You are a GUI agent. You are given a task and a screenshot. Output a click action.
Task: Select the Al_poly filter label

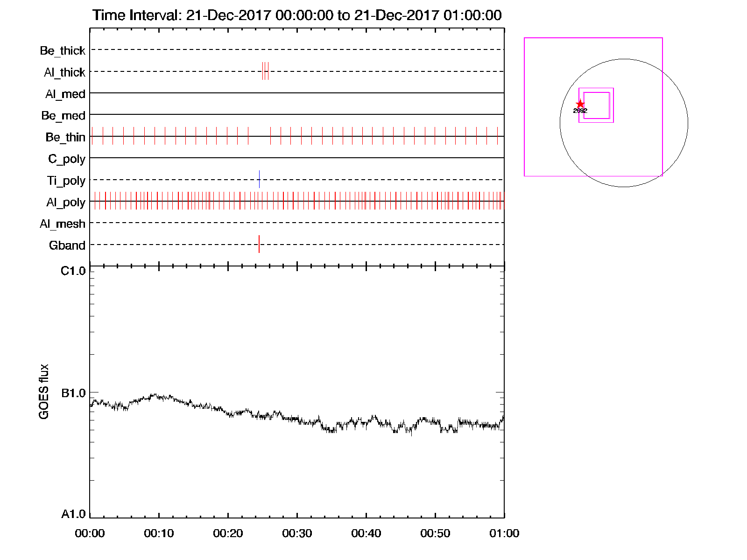[x=66, y=202]
